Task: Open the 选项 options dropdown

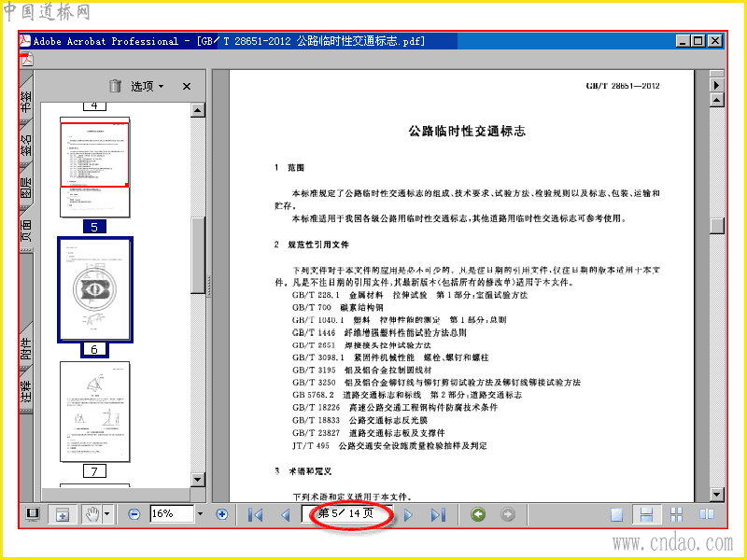Action: (148, 86)
